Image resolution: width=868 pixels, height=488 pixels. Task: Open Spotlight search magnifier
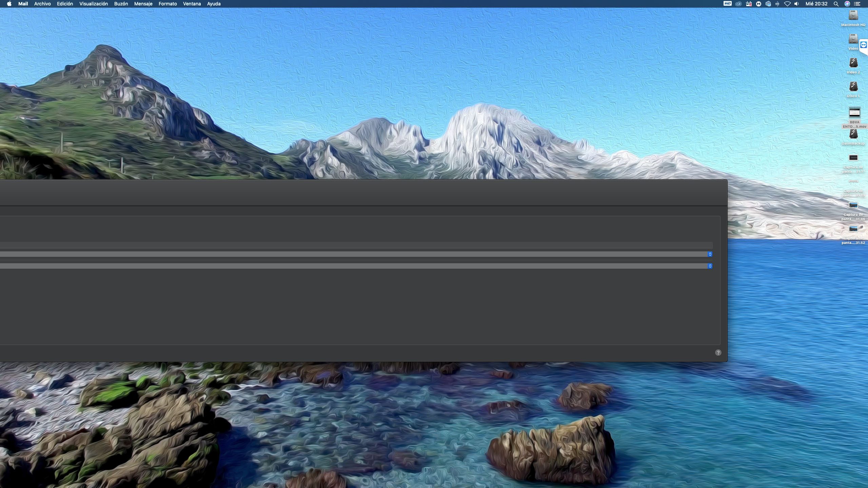836,4
